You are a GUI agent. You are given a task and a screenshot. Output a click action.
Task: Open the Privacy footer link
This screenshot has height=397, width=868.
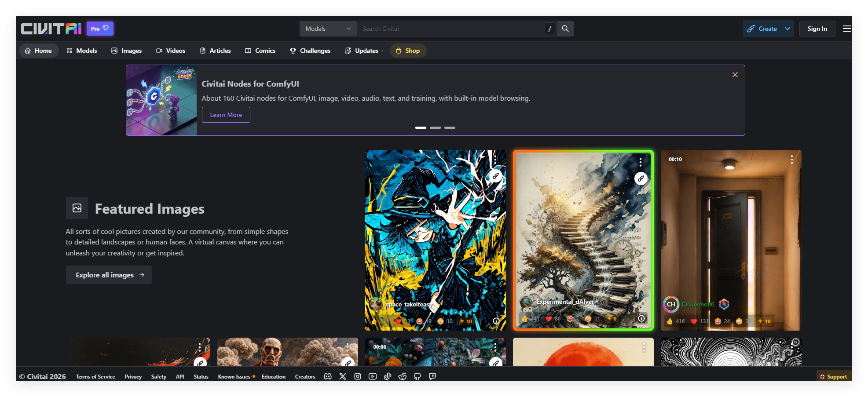(x=133, y=377)
